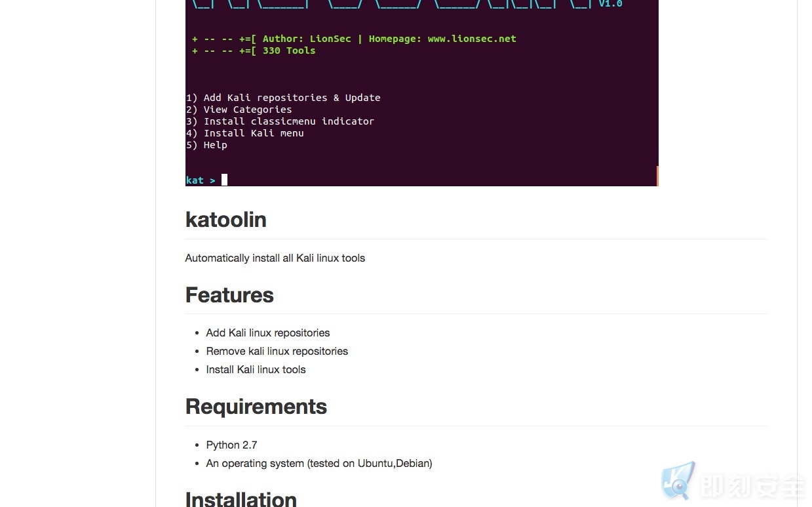812x507 pixels.
Task: Click '330 Tools' line in terminal
Action: pos(254,51)
